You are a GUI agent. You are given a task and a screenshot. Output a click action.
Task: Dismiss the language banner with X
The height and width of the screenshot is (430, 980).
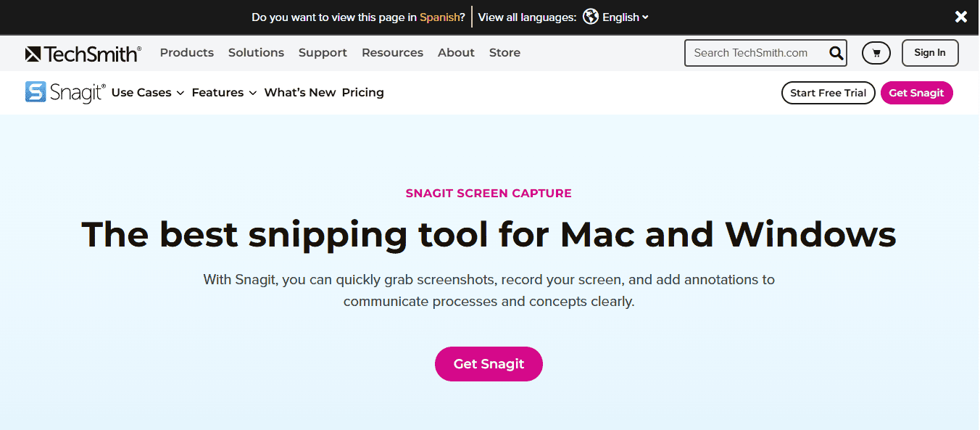[961, 17]
